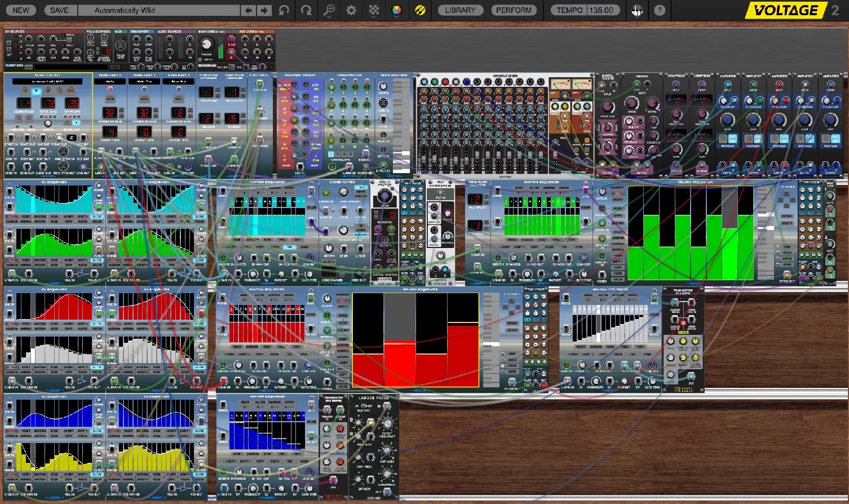Viewport: 849px width, 504px height.
Task: Click the undo icon in the toolbar
Action: [x=284, y=10]
